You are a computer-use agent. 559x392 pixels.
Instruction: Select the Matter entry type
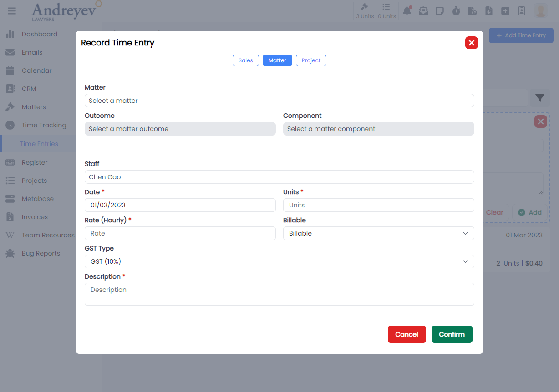[277, 60]
